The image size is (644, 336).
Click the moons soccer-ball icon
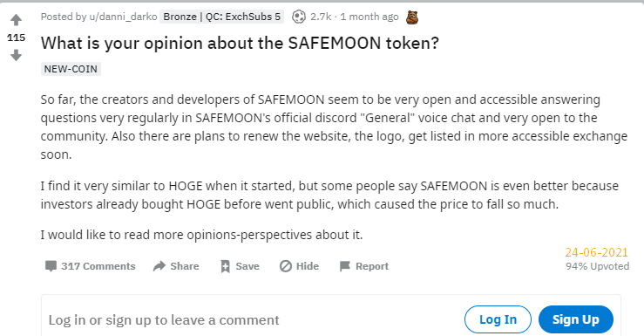click(x=299, y=17)
